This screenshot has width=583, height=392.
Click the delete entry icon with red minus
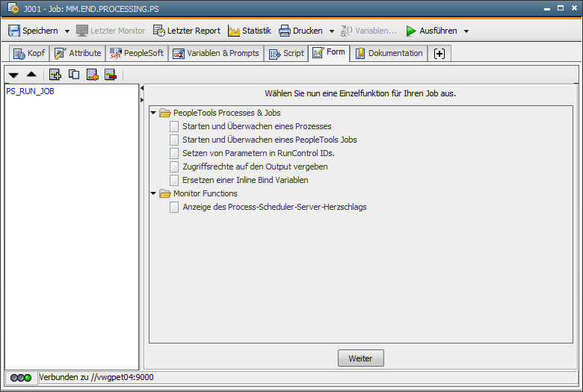(111, 75)
